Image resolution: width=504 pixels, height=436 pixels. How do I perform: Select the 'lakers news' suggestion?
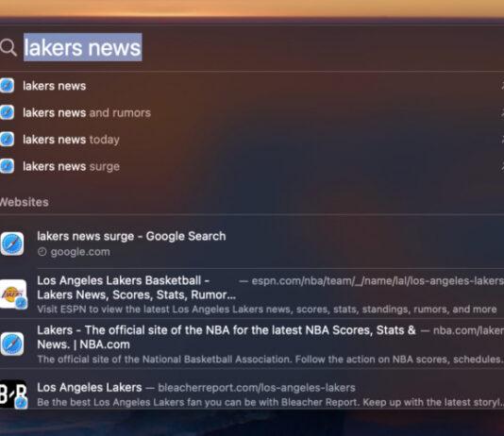pos(252,86)
